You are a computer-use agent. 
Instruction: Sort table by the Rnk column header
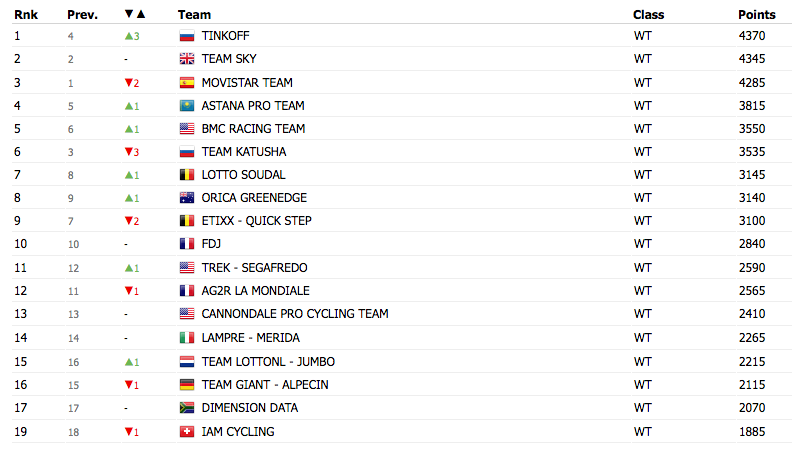click(26, 15)
